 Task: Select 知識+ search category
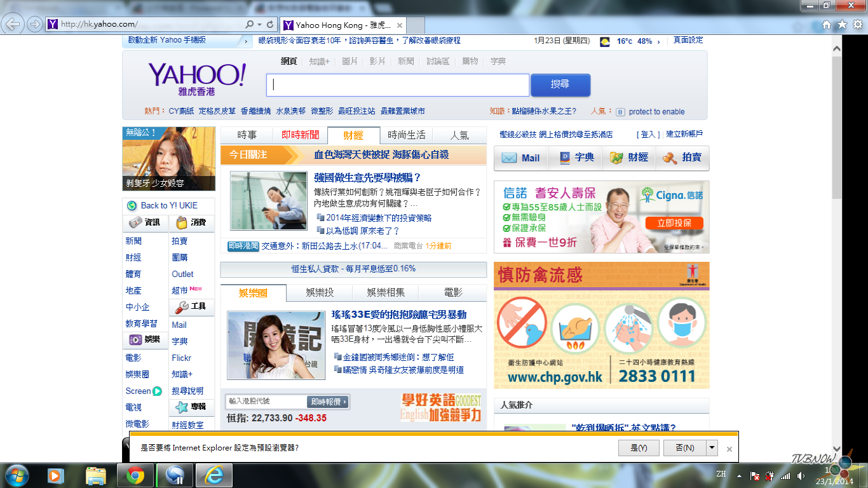[x=319, y=62]
